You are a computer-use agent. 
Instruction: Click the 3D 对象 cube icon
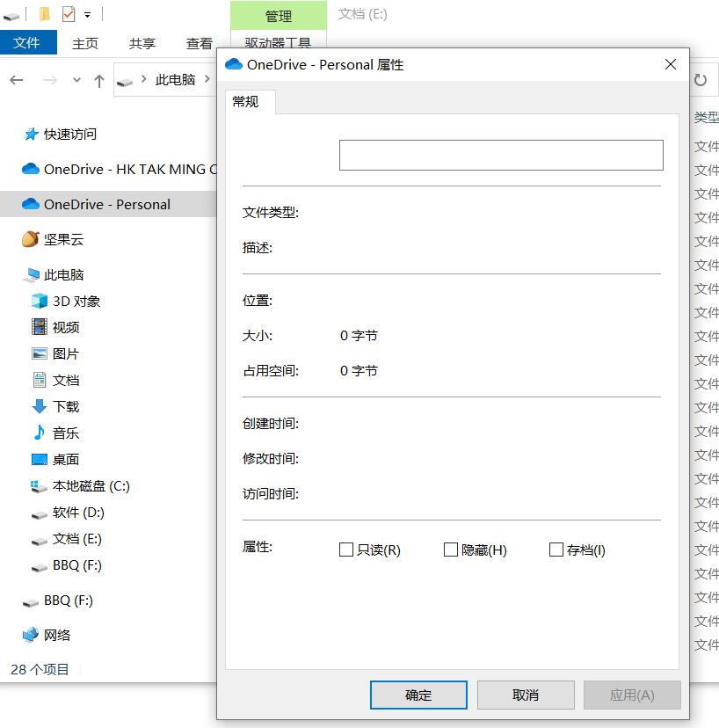40,301
